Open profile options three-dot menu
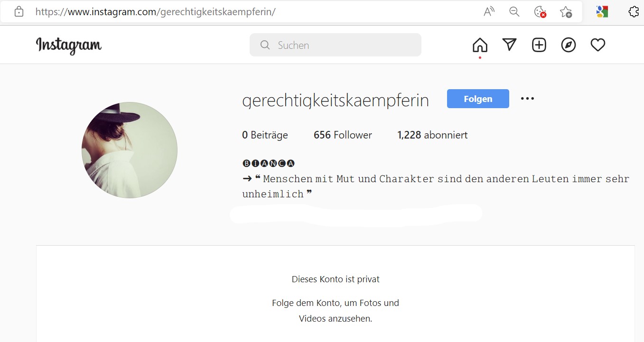644x342 pixels. 527,99
